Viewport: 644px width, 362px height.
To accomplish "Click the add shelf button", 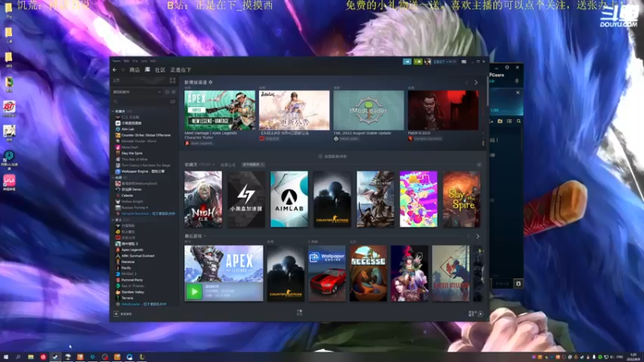I will click(x=332, y=156).
